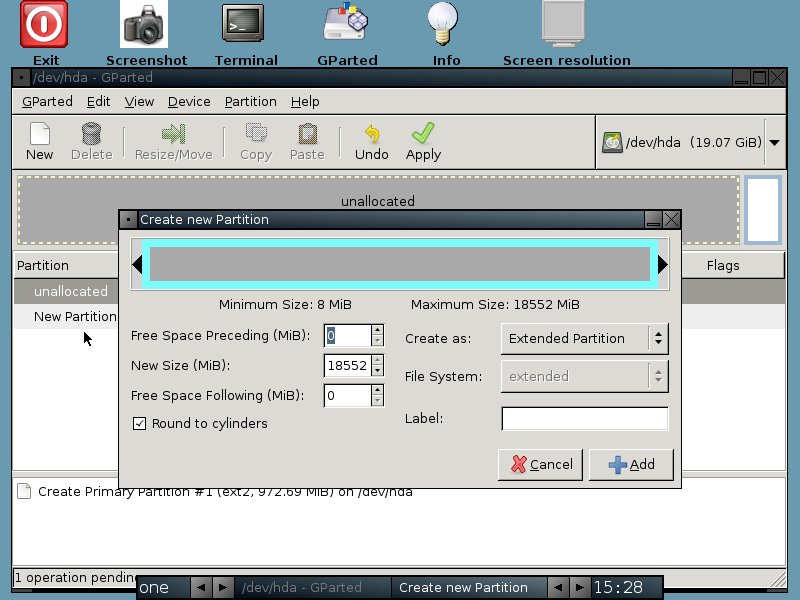Open the Help menu
The height and width of the screenshot is (600, 800).
point(305,102)
